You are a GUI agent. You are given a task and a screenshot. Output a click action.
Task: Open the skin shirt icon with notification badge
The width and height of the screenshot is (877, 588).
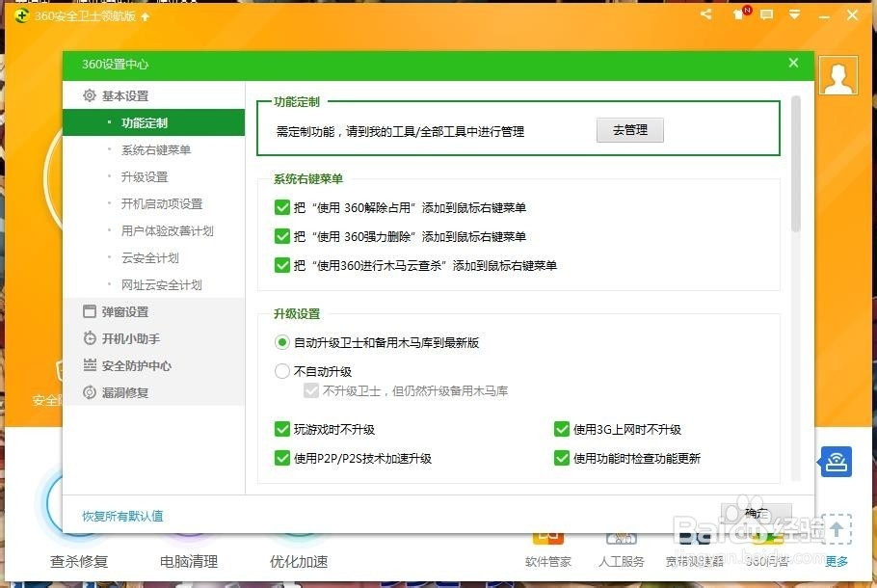point(741,13)
